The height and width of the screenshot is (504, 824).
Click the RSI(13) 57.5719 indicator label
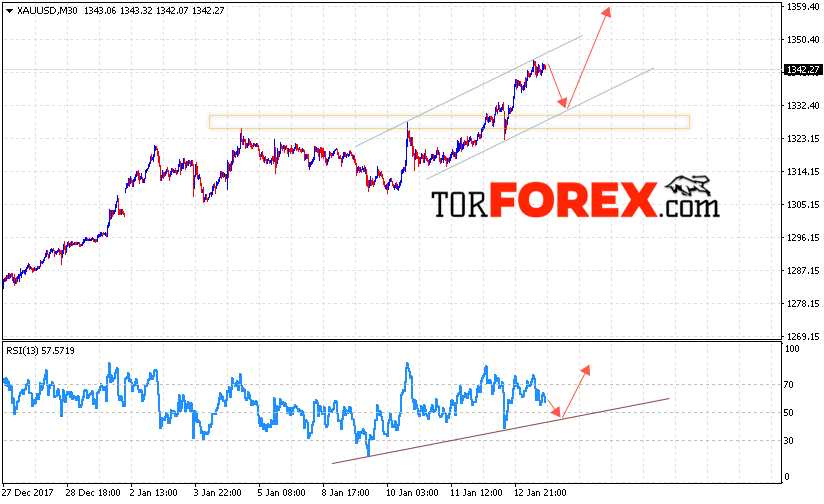pyautogui.click(x=40, y=351)
